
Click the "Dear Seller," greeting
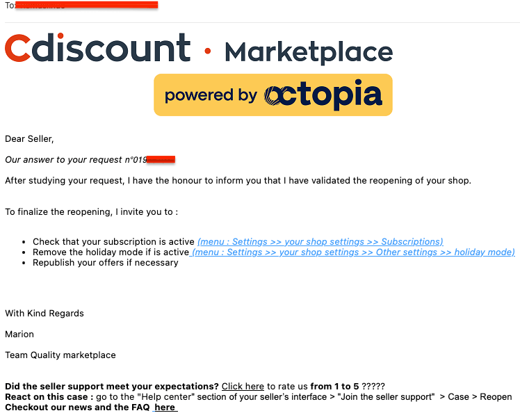point(29,139)
